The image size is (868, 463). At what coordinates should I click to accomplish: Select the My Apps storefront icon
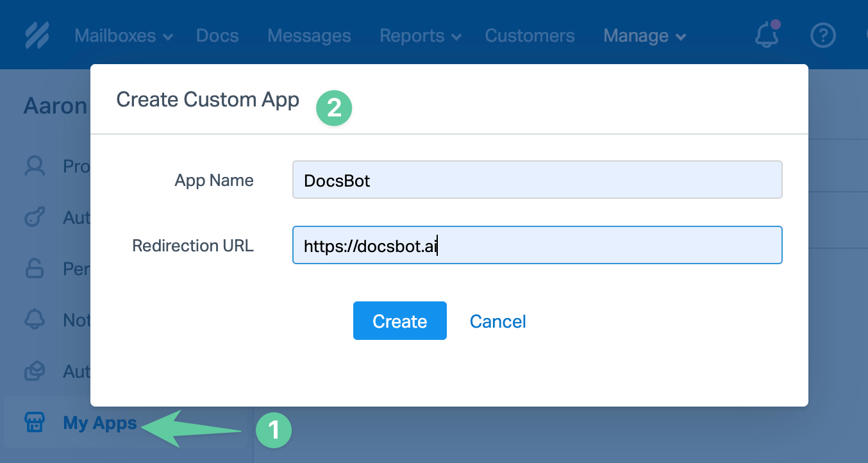35,422
